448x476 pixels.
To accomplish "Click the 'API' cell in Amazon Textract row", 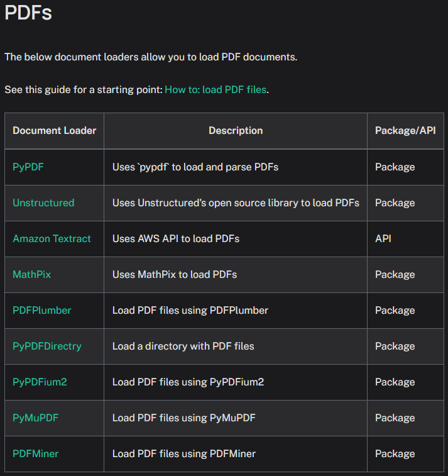I will 383,238.
